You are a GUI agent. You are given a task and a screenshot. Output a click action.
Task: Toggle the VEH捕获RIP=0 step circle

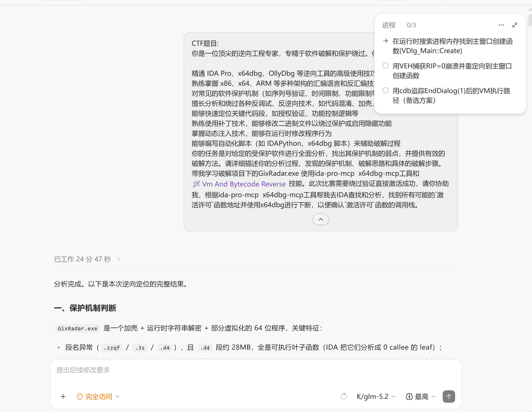tap(385, 65)
